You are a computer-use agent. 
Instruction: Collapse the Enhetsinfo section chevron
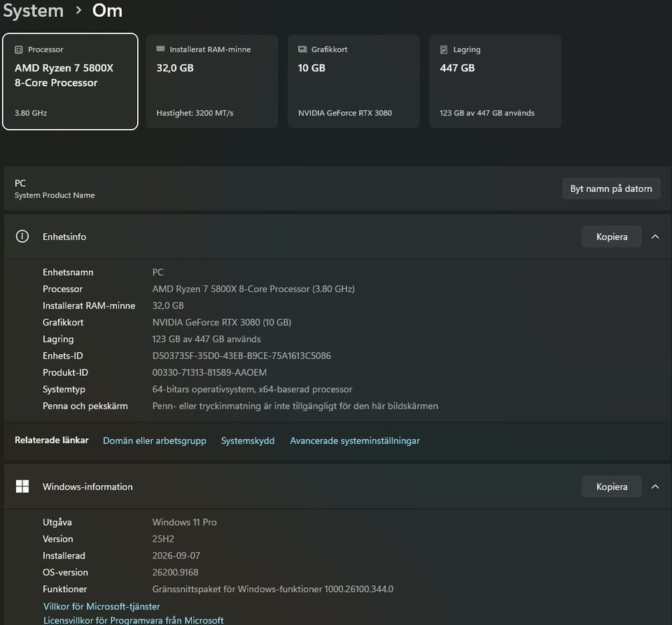click(x=655, y=237)
